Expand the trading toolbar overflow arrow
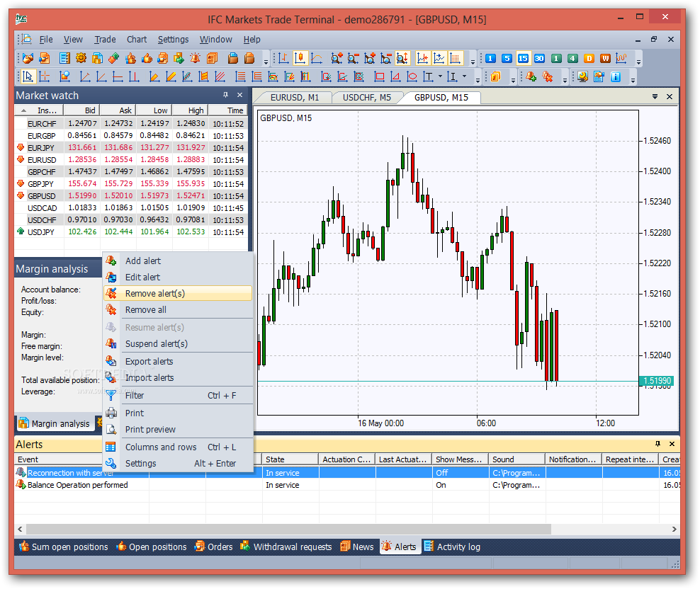 coord(266,62)
